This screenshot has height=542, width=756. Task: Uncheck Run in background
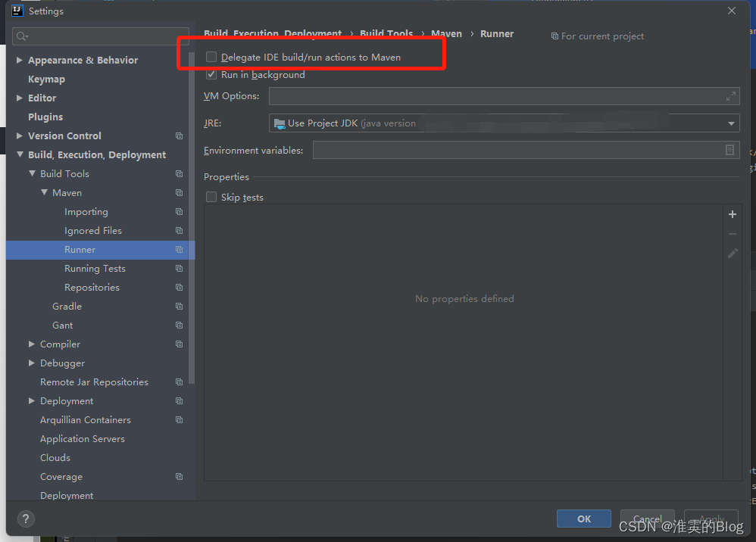click(x=211, y=75)
